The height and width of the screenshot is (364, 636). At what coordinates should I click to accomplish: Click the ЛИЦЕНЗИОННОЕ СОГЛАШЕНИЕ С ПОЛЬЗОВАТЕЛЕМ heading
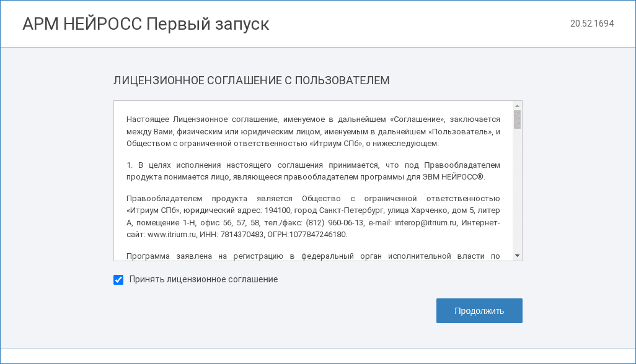pyautogui.click(x=252, y=80)
